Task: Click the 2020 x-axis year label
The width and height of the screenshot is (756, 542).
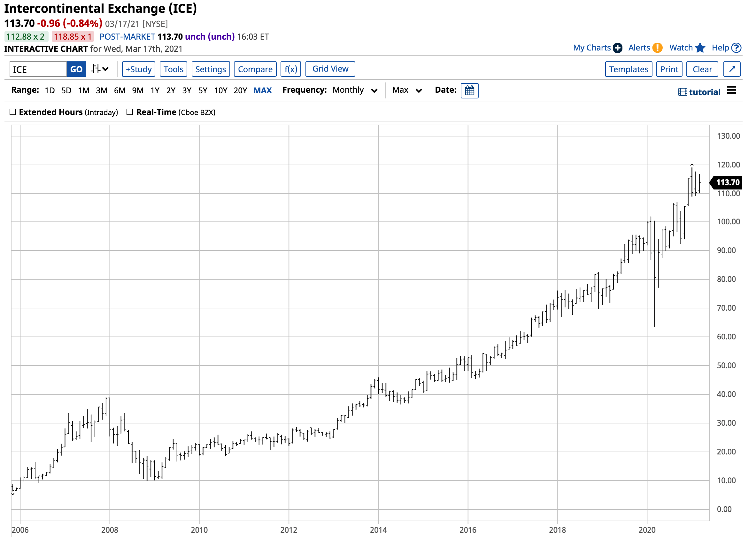Action: (x=647, y=530)
